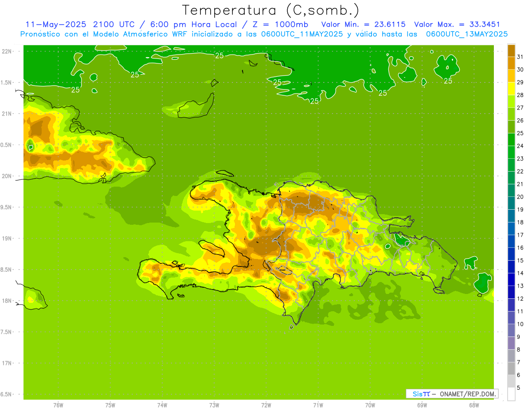Select the '11-May-2025' forecast date text
Image resolution: width=532 pixels, height=411 pixels.
[55, 24]
